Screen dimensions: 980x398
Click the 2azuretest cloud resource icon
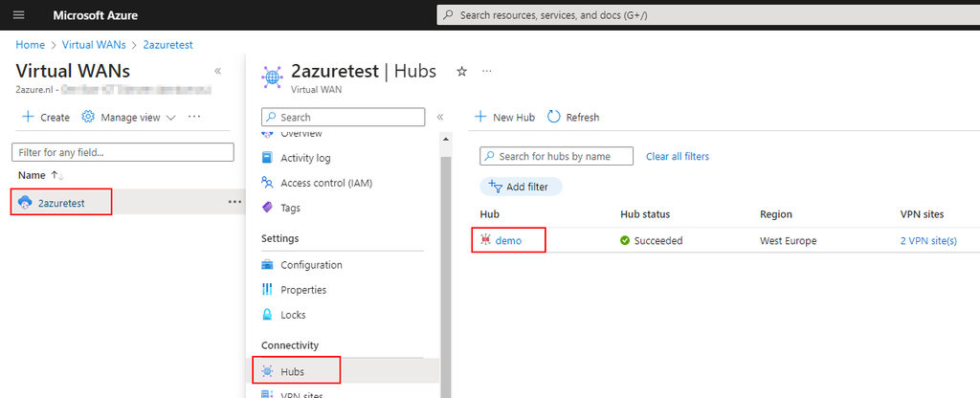(x=25, y=203)
